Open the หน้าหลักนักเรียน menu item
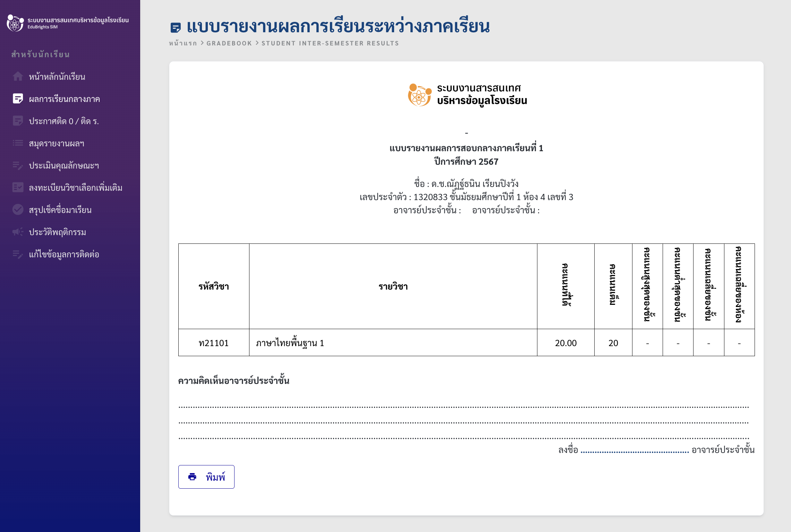This screenshot has width=791, height=532. [57, 77]
